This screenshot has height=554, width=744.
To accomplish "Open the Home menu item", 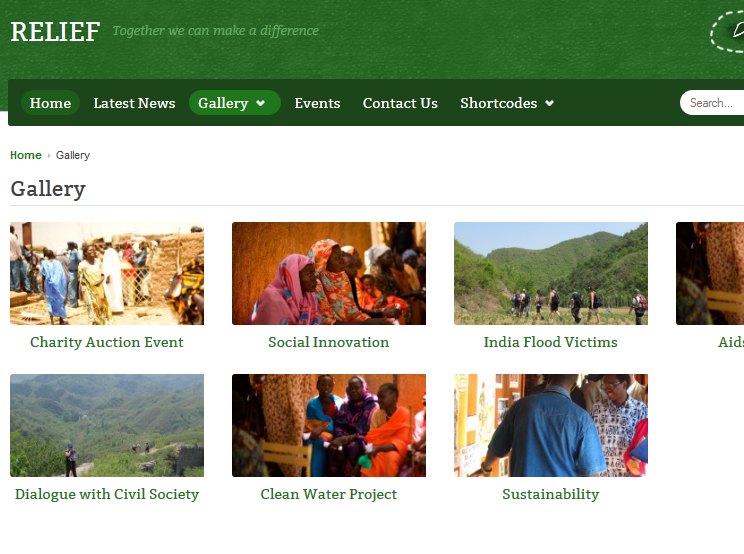I will click(x=50, y=103).
